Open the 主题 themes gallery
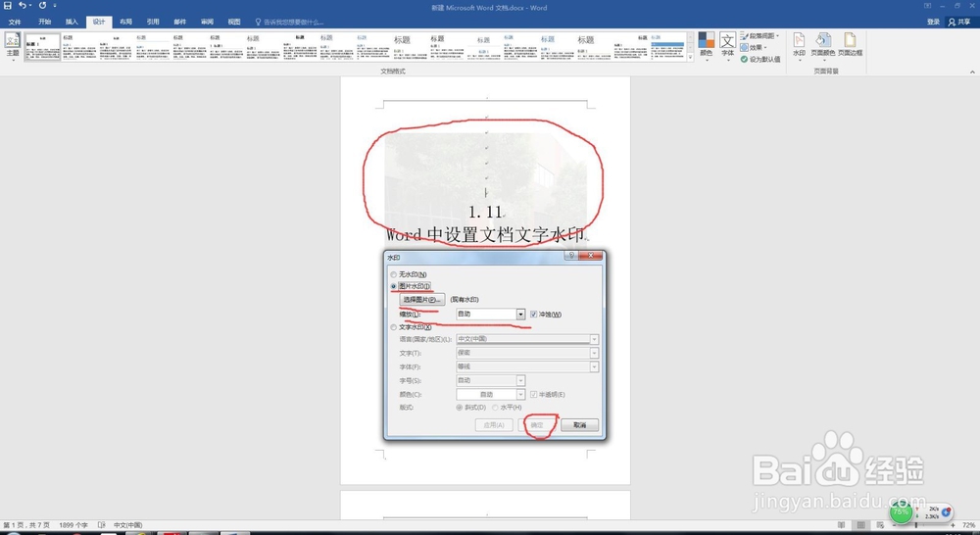 point(13,46)
